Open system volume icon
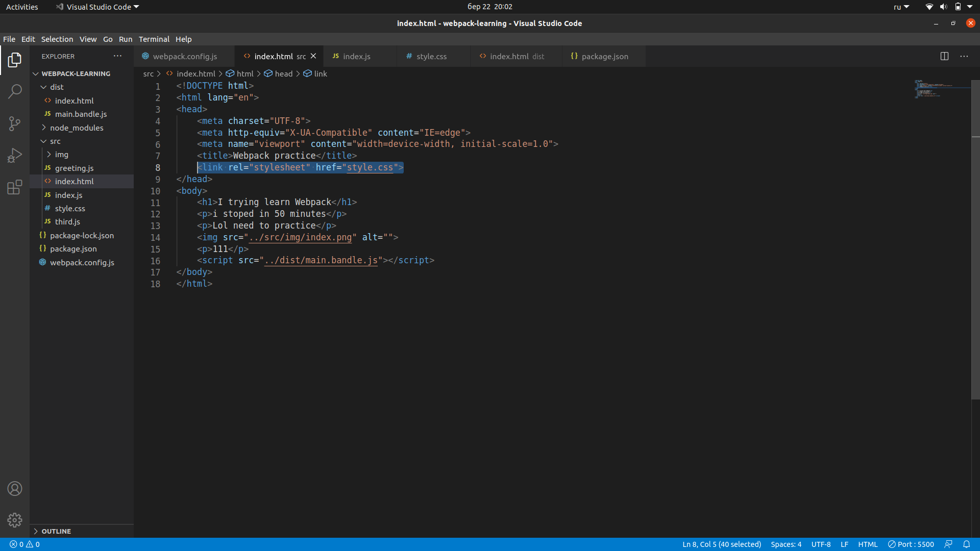This screenshot has height=551, width=980. [943, 7]
